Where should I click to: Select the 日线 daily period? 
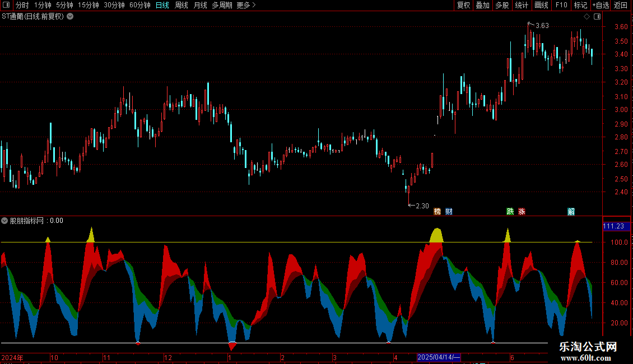tap(162, 5)
